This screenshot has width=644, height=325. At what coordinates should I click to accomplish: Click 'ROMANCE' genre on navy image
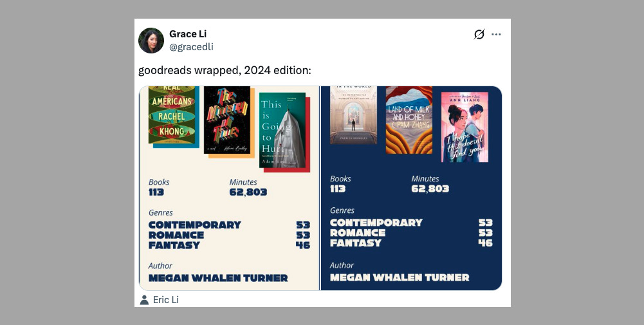pos(358,233)
